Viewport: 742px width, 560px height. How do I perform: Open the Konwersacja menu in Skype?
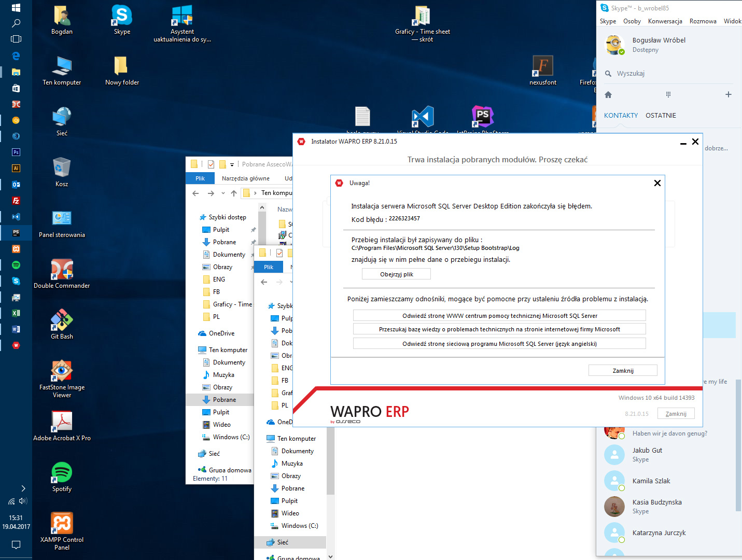[665, 21]
